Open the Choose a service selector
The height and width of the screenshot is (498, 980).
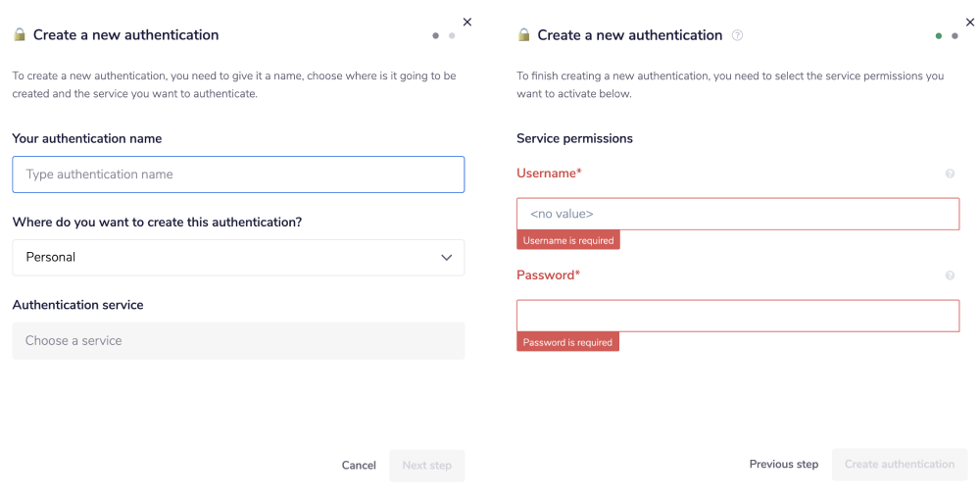238,341
